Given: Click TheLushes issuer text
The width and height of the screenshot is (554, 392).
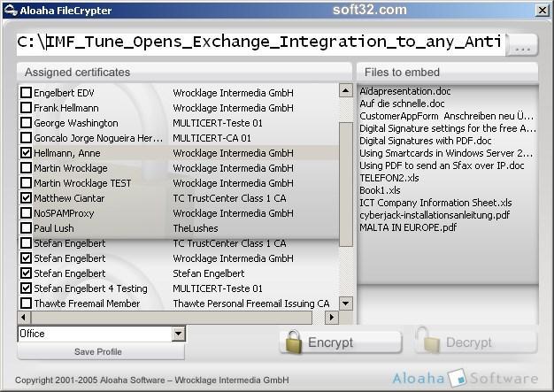Looking at the screenshot, I should pos(195,228).
